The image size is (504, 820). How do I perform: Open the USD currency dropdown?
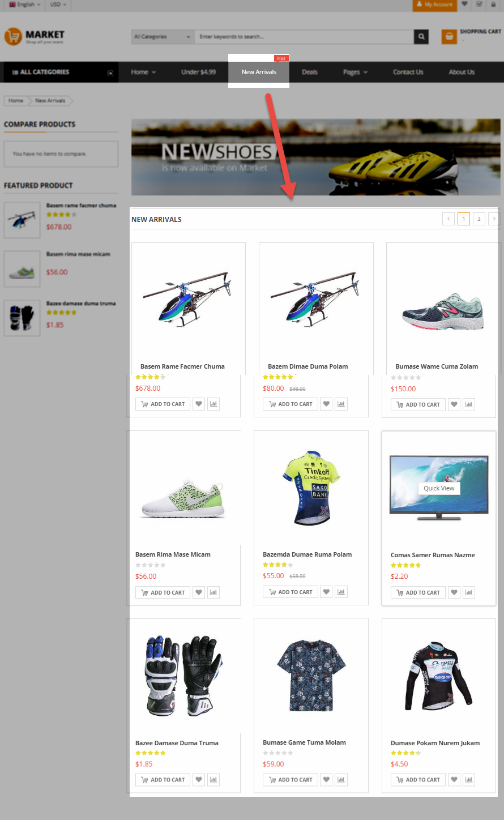point(58,4)
